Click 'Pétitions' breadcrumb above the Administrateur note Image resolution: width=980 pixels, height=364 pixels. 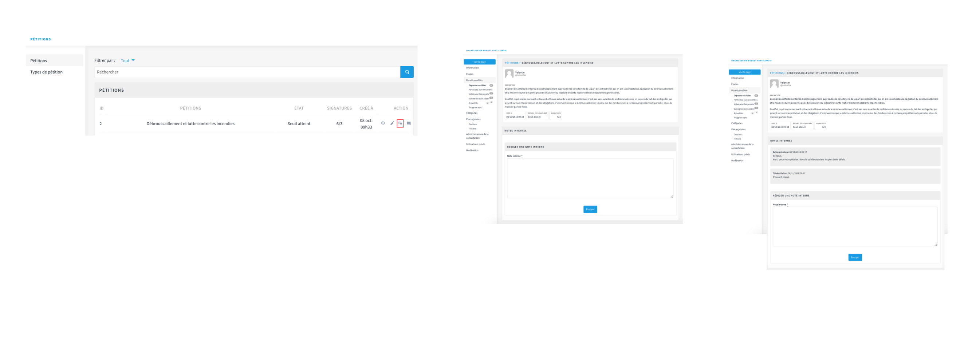pyautogui.click(x=776, y=73)
